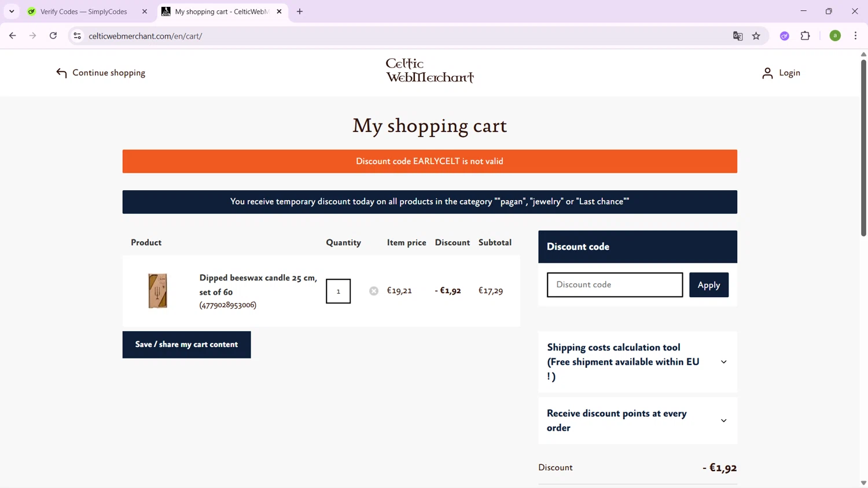Image resolution: width=868 pixels, height=488 pixels.
Task: Click the quantity field for the candle
Action: (x=339, y=291)
